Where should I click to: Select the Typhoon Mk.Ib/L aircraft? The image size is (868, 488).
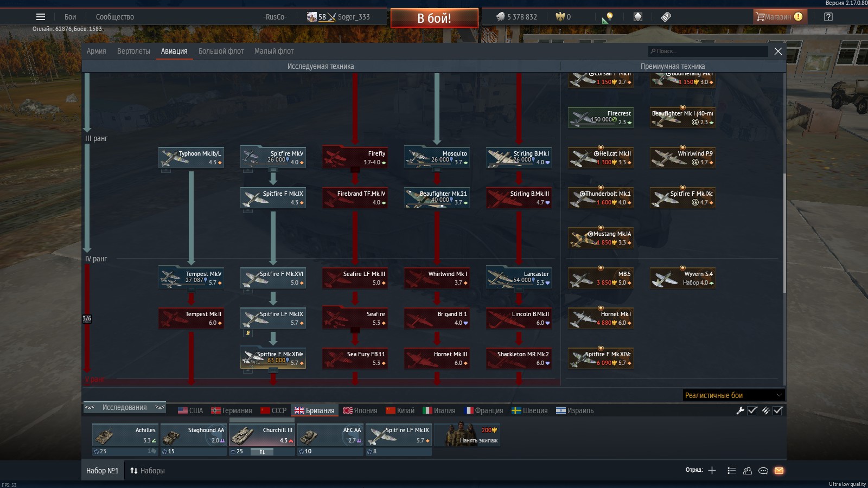click(x=191, y=158)
